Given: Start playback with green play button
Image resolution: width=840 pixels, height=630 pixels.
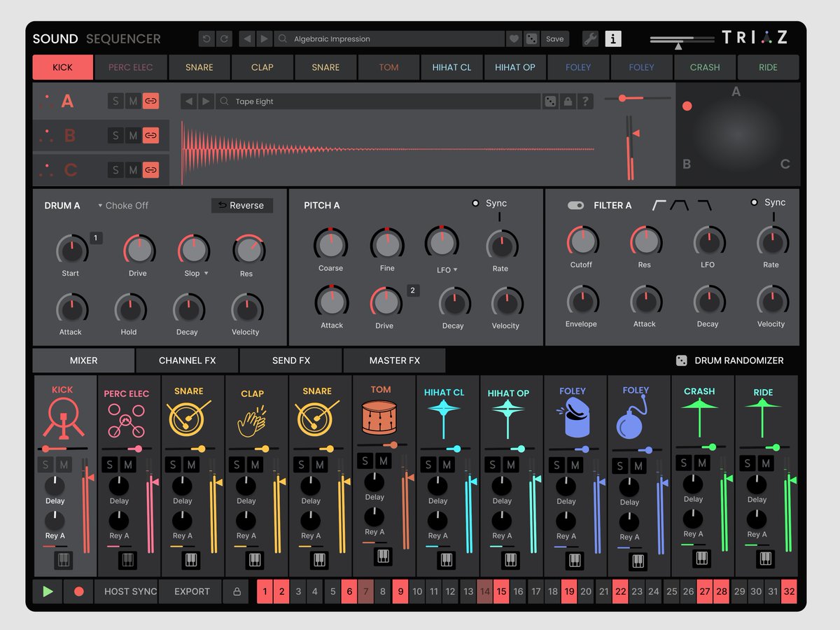Looking at the screenshot, I should (48, 591).
